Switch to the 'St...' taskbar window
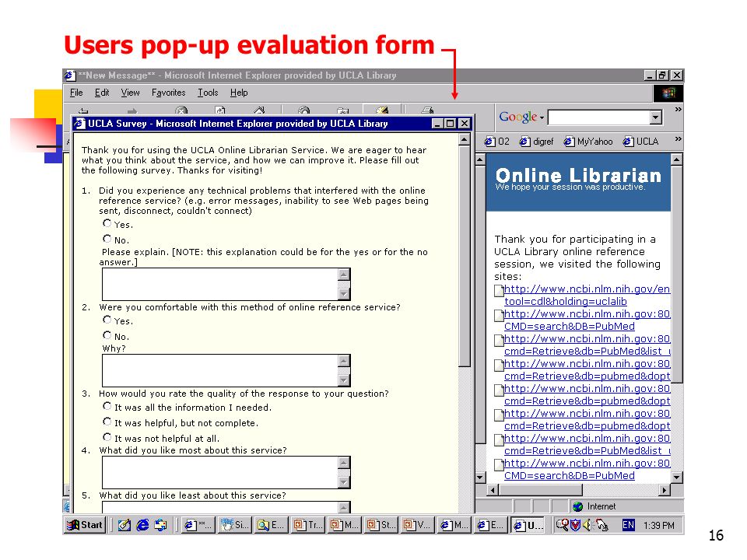 pos(381,525)
